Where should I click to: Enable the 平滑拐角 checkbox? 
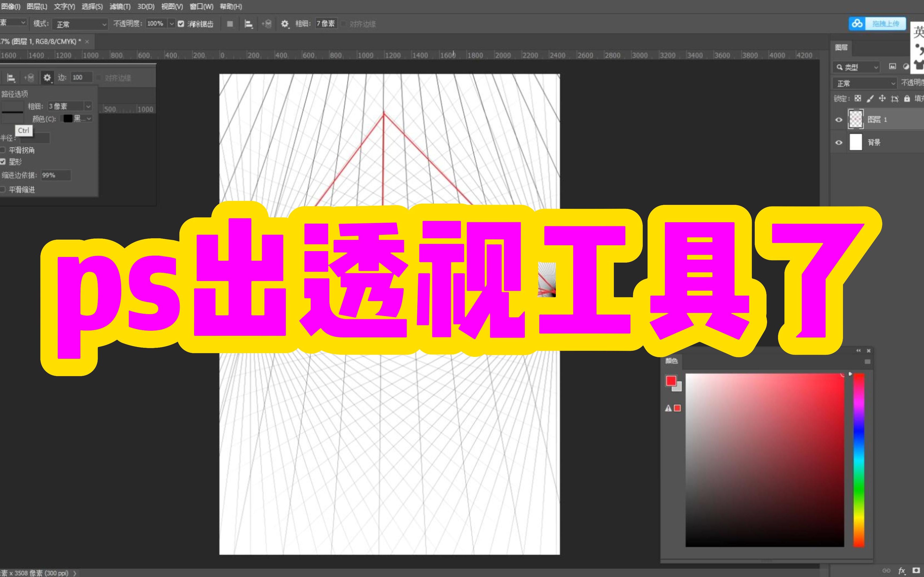pos(3,150)
